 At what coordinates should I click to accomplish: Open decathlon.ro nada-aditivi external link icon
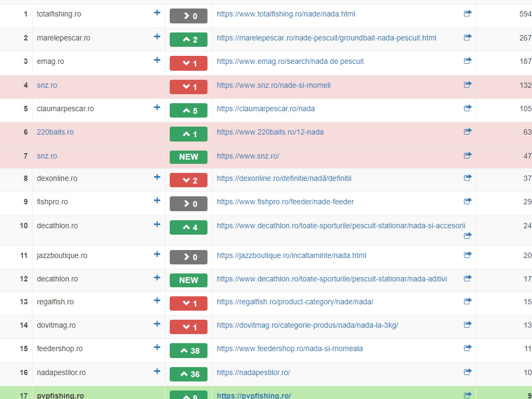(x=468, y=278)
